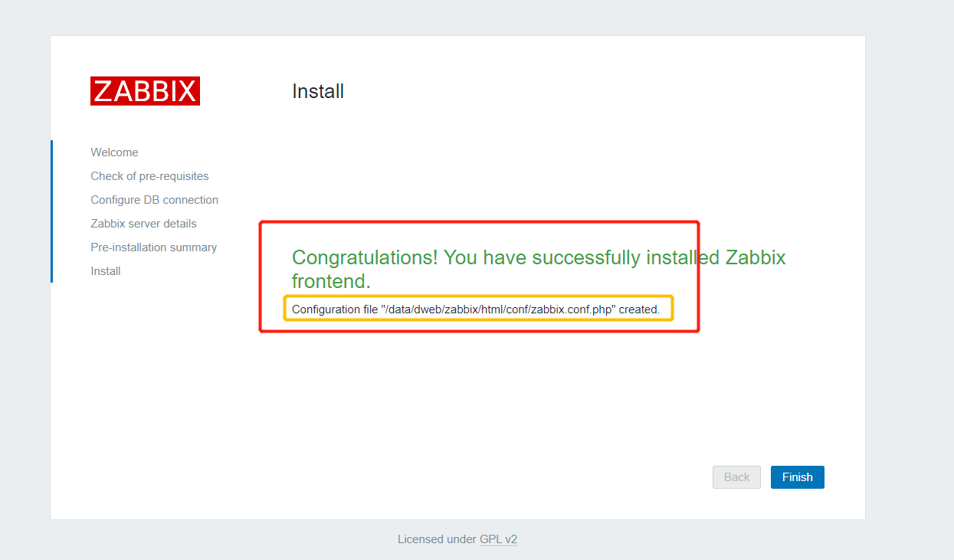This screenshot has height=560, width=954.
Task: Select the Install step in sidebar list
Action: (106, 271)
